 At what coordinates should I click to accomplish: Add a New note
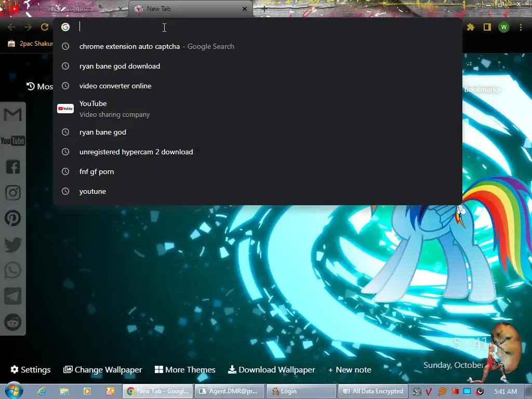pyautogui.click(x=350, y=369)
